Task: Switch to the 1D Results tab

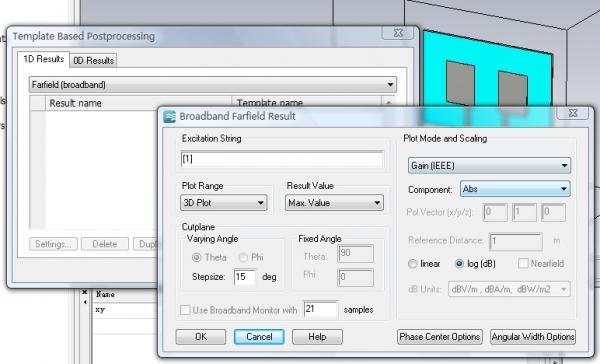Action: point(44,59)
